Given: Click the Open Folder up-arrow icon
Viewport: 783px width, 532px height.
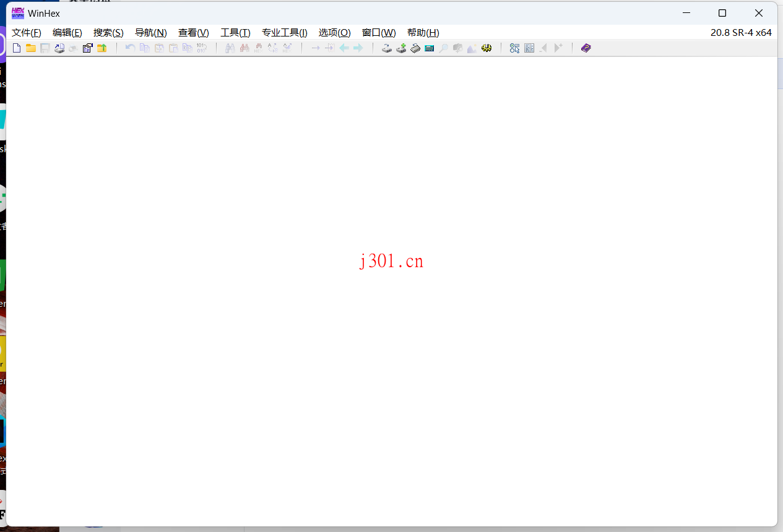Looking at the screenshot, I should (x=102, y=48).
